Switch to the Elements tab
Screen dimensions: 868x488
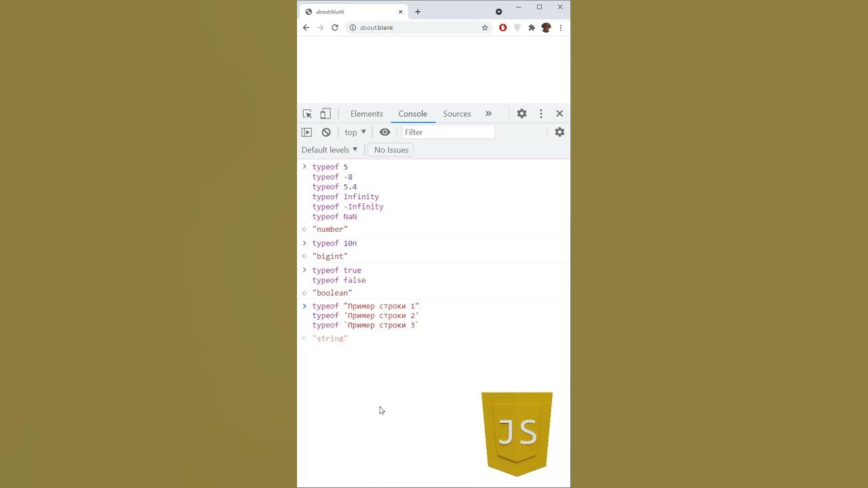(367, 114)
